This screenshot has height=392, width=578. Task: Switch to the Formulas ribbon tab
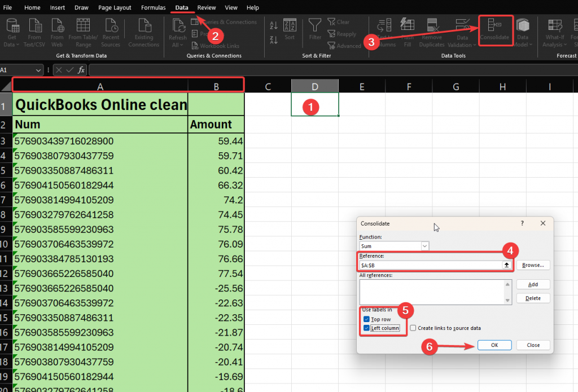click(x=154, y=7)
